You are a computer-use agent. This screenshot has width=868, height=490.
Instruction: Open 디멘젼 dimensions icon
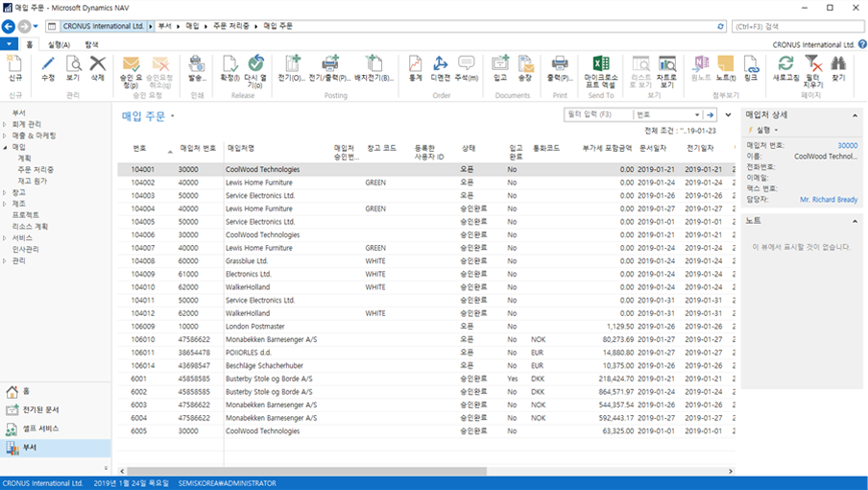click(440, 68)
